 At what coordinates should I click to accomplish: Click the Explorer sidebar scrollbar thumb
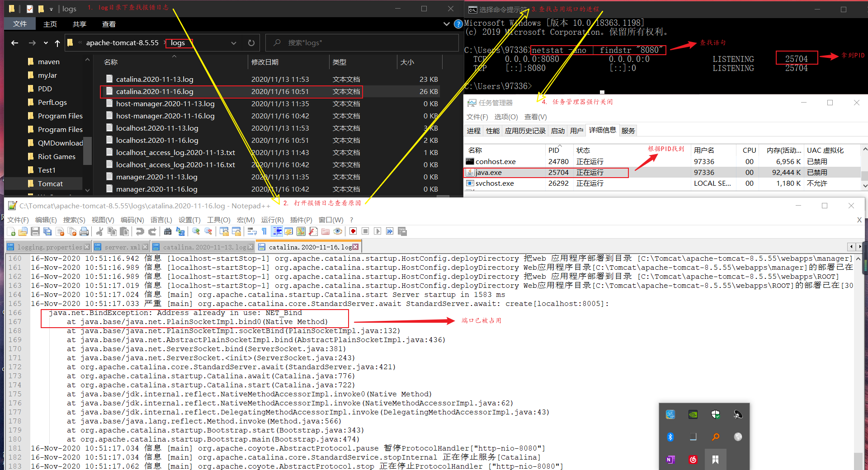pos(88,150)
